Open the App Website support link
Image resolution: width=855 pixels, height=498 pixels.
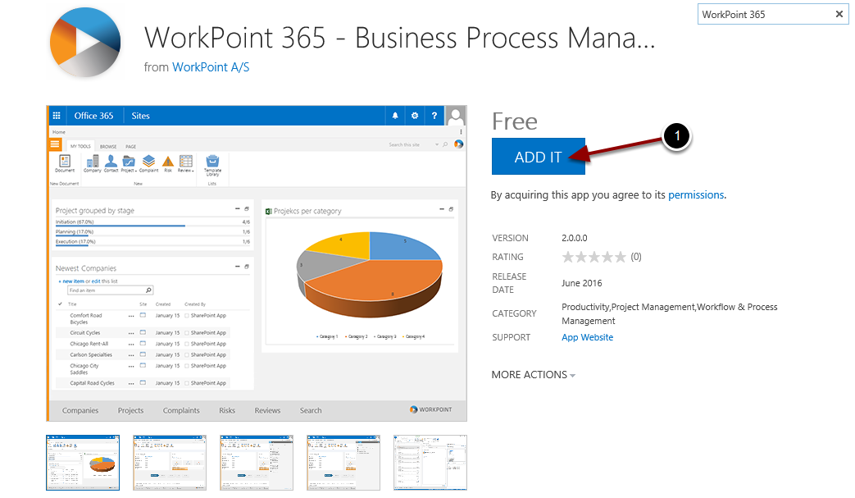[587, 337]
